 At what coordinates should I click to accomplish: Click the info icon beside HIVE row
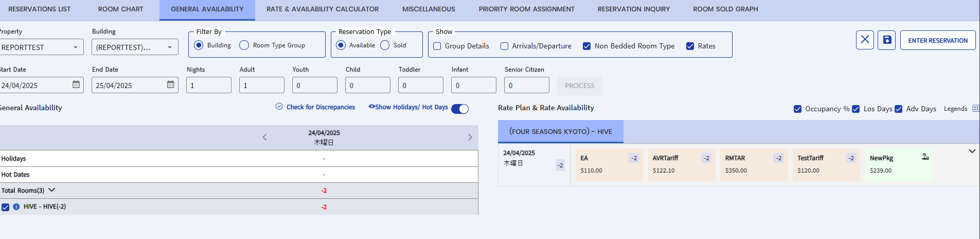coord(16,207)
